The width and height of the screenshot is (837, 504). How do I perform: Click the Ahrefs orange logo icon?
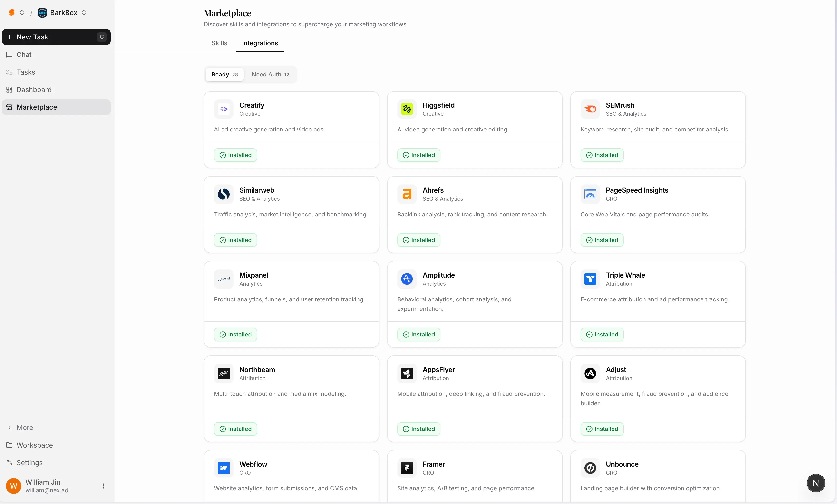tap(407, 194)
